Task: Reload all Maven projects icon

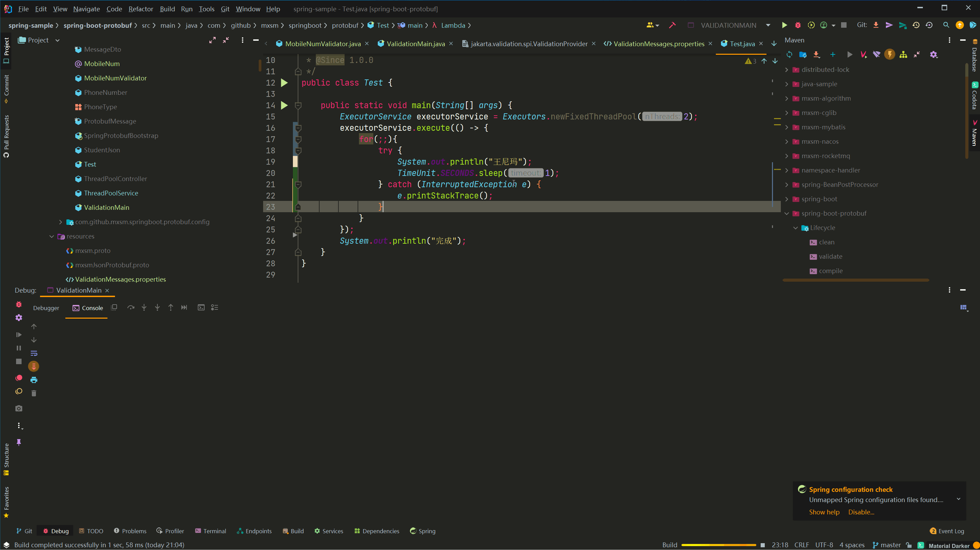Action: 789,54
